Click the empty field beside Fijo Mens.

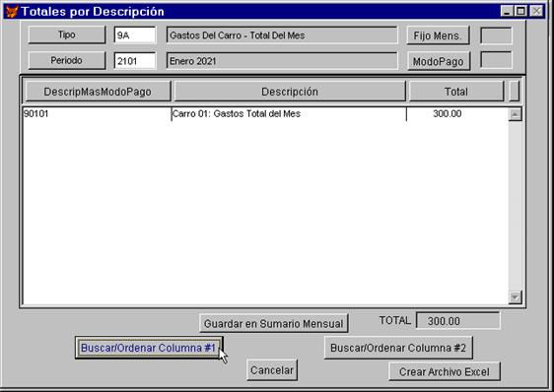[x=496, y=35]
